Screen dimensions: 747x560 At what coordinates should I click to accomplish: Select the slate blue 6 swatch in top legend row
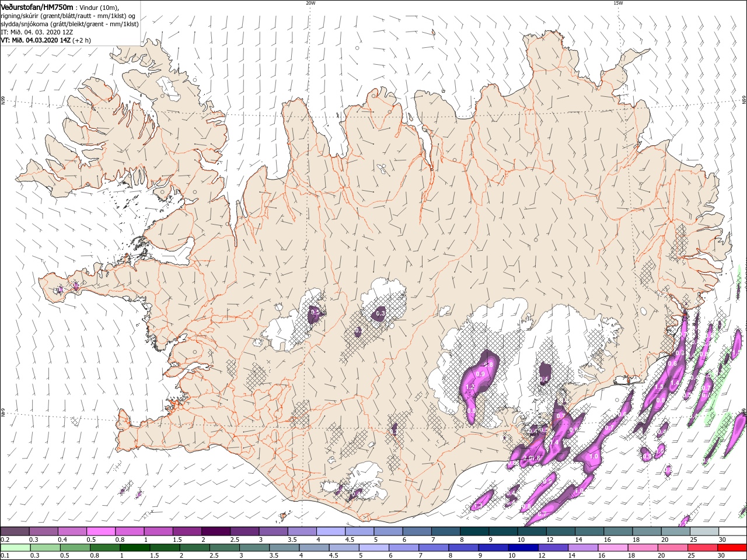tap(417, 531)
